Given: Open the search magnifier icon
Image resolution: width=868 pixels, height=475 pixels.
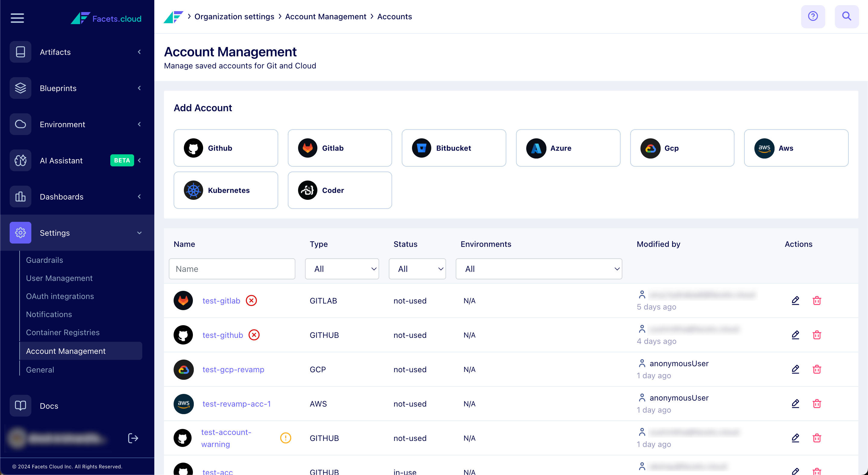Looking at the screenshot, I should [x=846, y=17].
